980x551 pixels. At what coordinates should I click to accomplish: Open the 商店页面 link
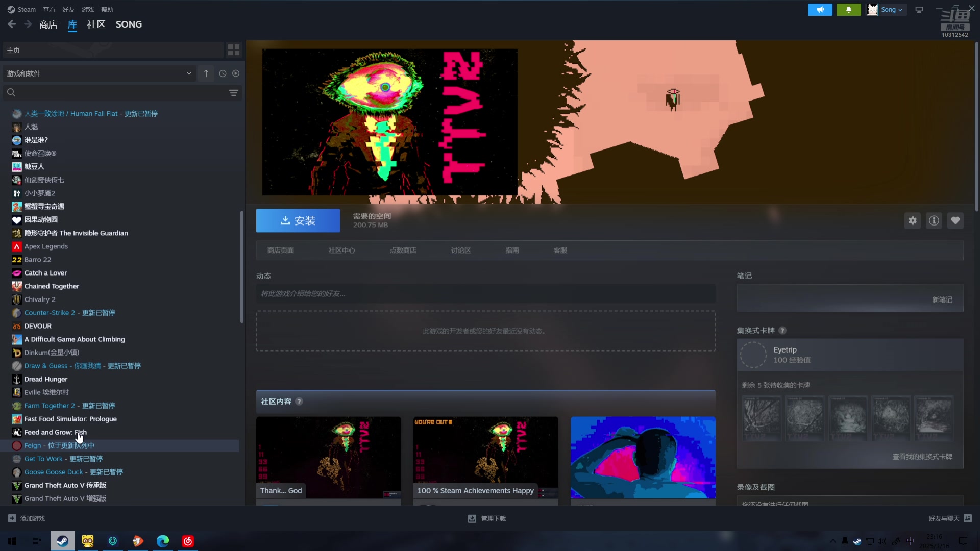(281, 251)
